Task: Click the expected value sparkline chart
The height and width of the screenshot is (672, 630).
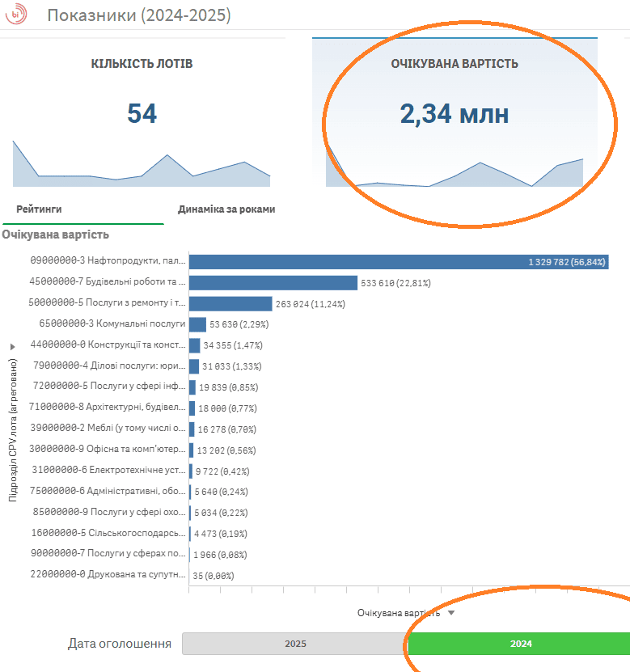Action: (454, 171)
